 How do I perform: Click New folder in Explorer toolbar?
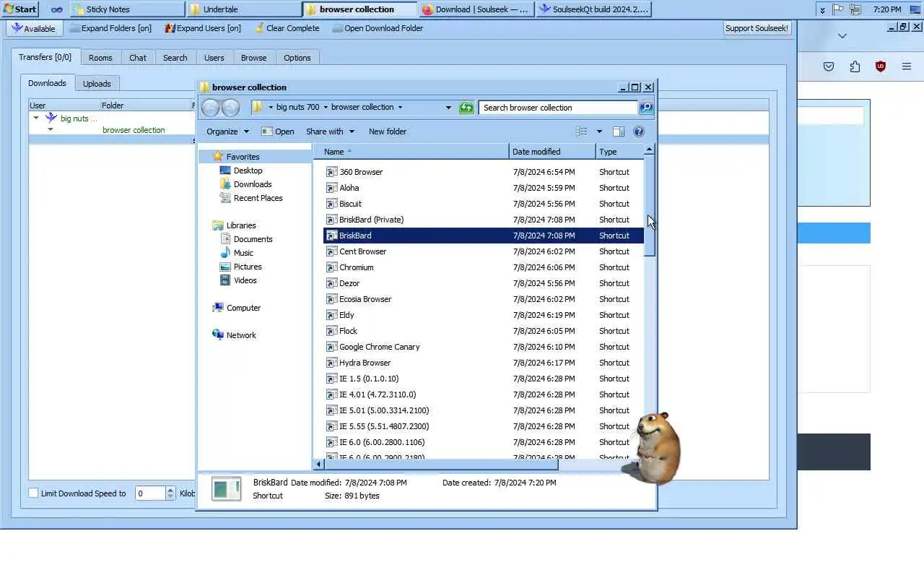point(388,131)
